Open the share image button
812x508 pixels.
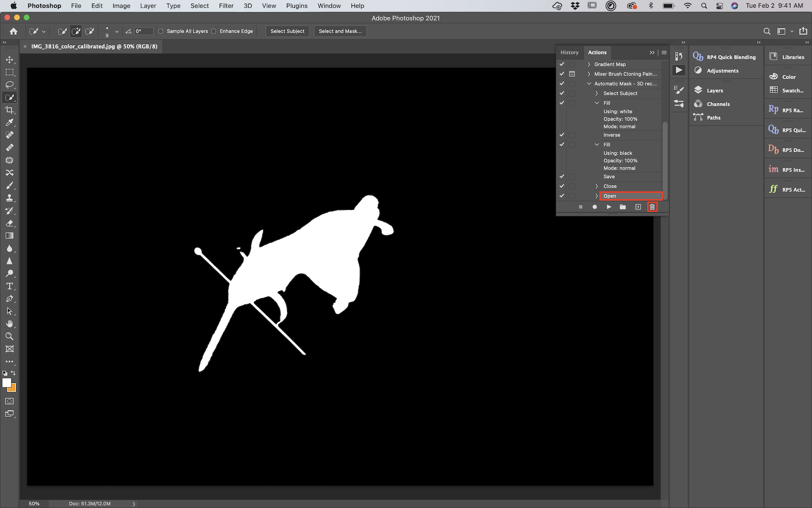(803, 31)
